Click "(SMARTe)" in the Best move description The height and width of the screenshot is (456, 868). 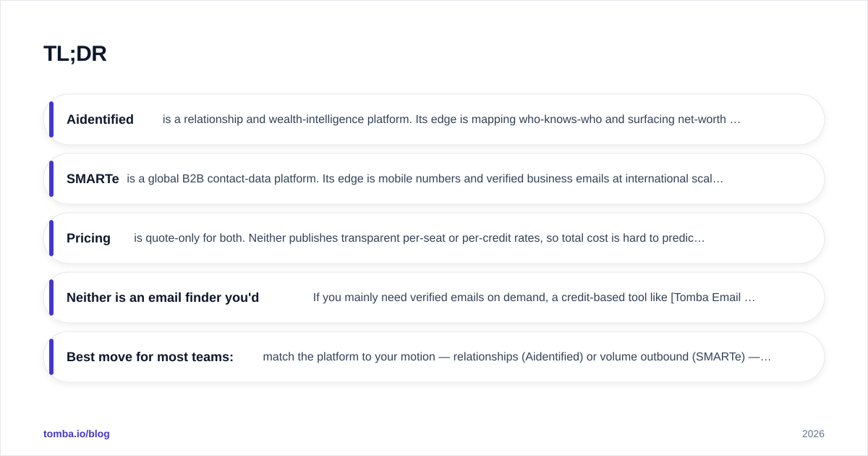(x=718, y=357)
